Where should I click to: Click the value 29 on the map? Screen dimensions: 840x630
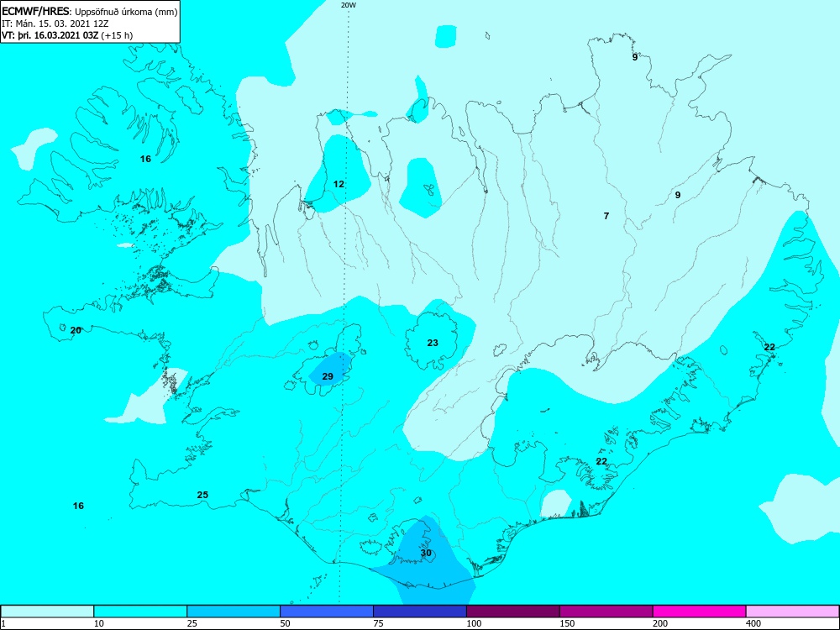(328, 376)
